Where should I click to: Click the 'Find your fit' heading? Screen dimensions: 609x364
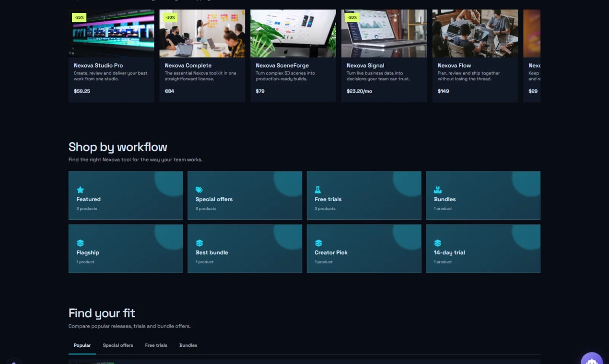click(102, 313)
